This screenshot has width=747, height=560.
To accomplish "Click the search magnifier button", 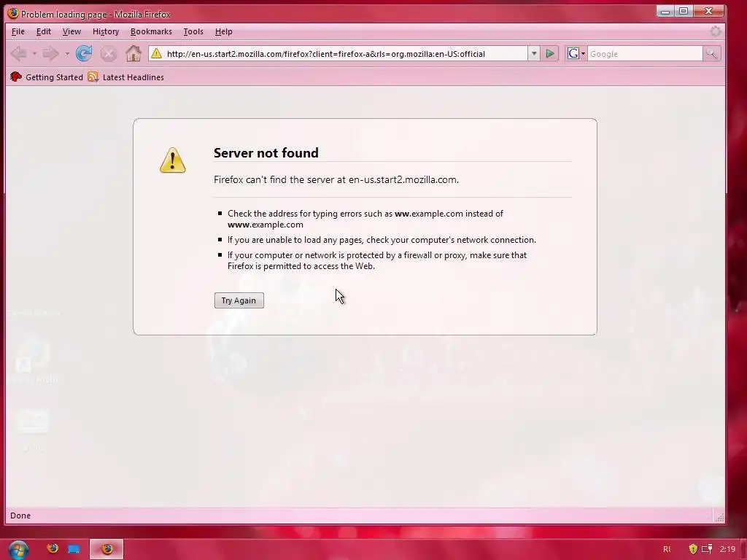I will tap(711, 54).
